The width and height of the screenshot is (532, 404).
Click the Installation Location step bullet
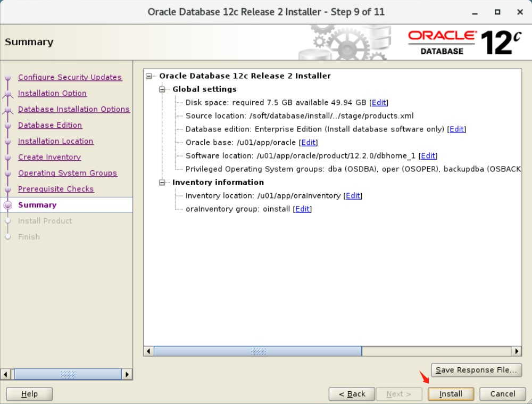click(8, 142)
